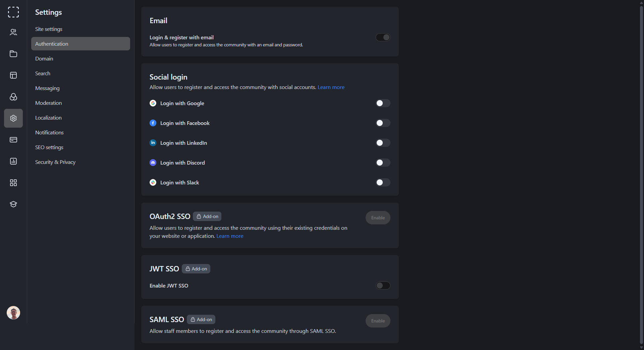Click the layout panel icon in sidebar
Viewport: 644px width, 350px height.
tap(13, 75)
